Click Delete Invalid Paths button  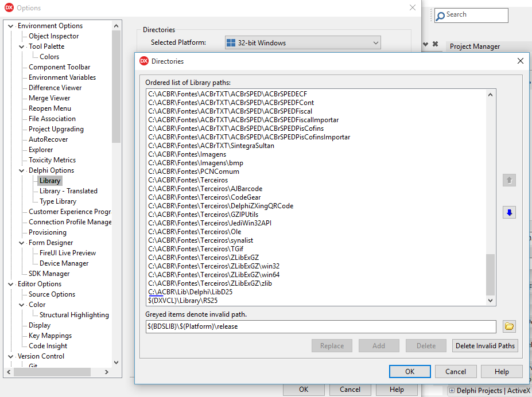485,346
